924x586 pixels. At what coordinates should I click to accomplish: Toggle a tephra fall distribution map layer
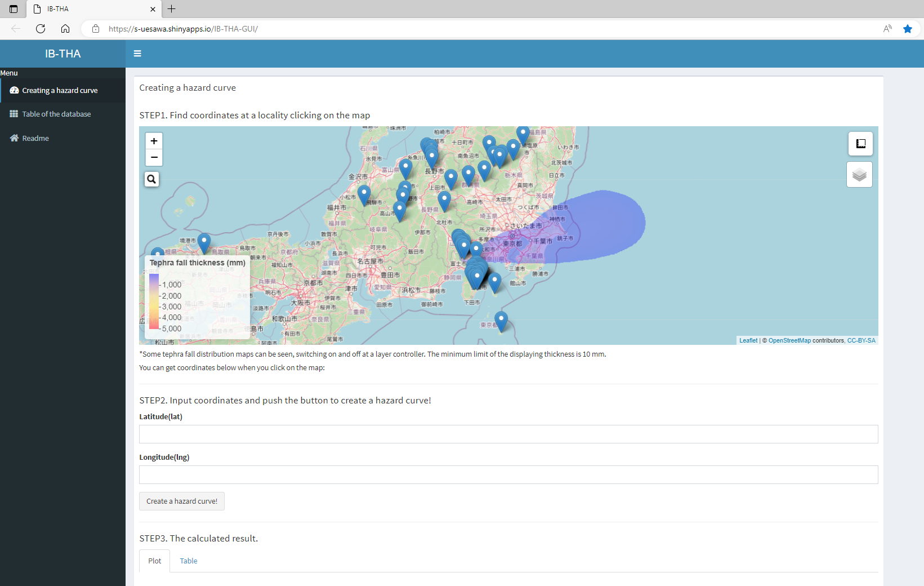[x=859, y=174]
